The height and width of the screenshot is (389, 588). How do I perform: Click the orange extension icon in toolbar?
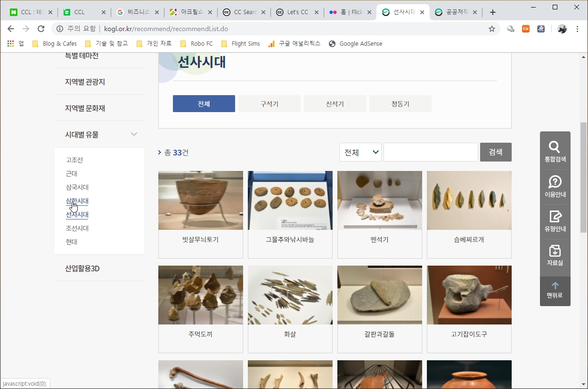coord(526,29)
